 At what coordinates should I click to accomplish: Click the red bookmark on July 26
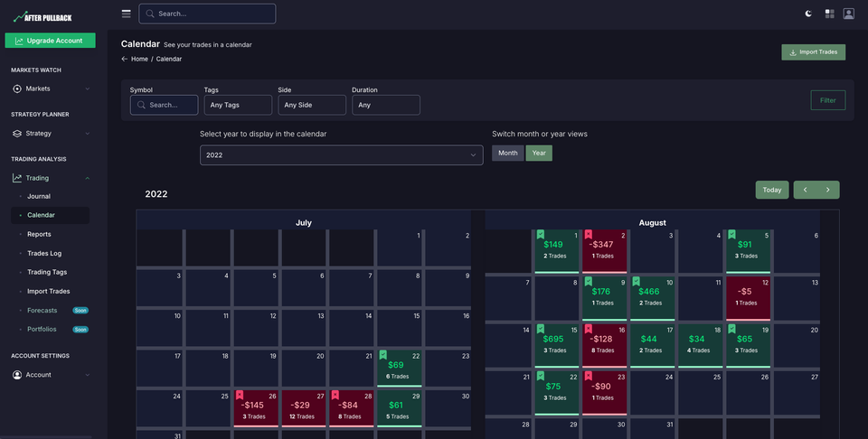coord(239,396)
